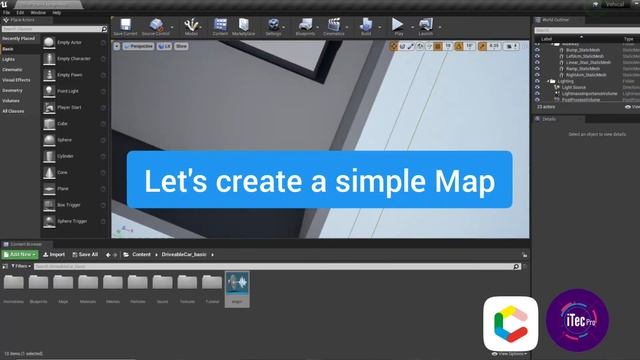Select the Cylinder shape item
The image size is (640, 360).
tap(74, 156)
